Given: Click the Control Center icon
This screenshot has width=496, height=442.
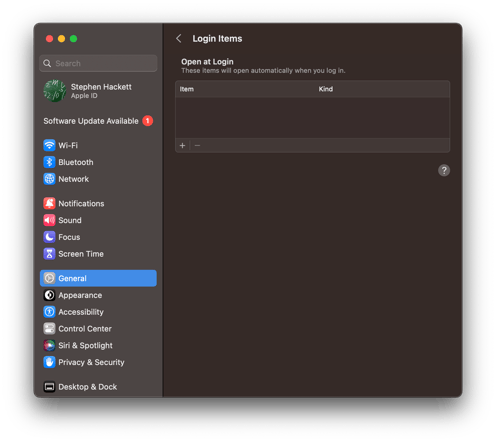Looking at the screenshot, I should pos(49,329).
